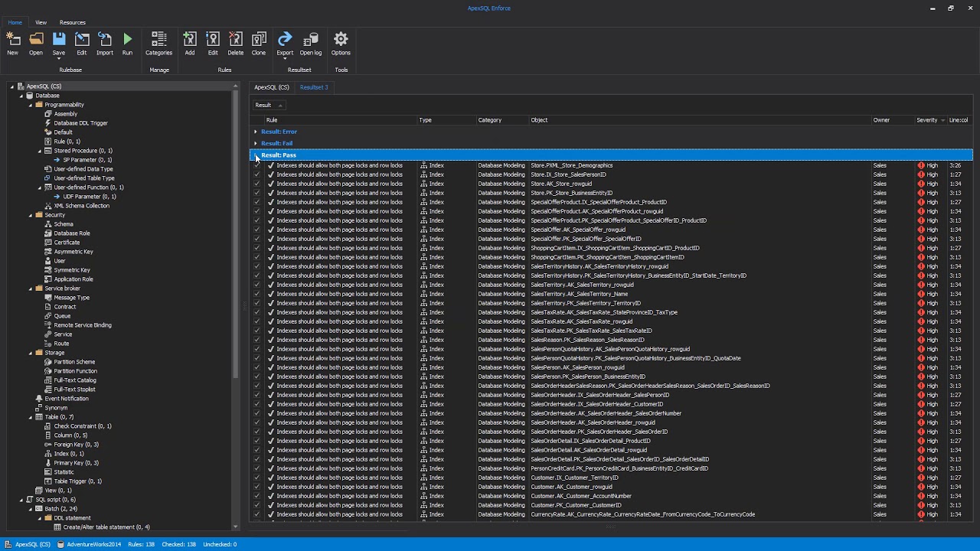Click the Certificate icon in tree
Viewport: 980px width, 551px height.
[48, 243]
